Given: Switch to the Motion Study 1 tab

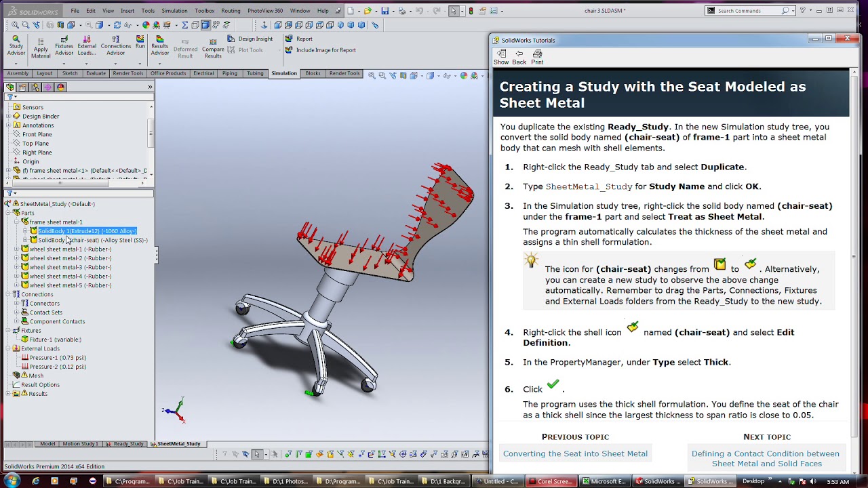Looking at the screenshot, I should pos(80,444).
